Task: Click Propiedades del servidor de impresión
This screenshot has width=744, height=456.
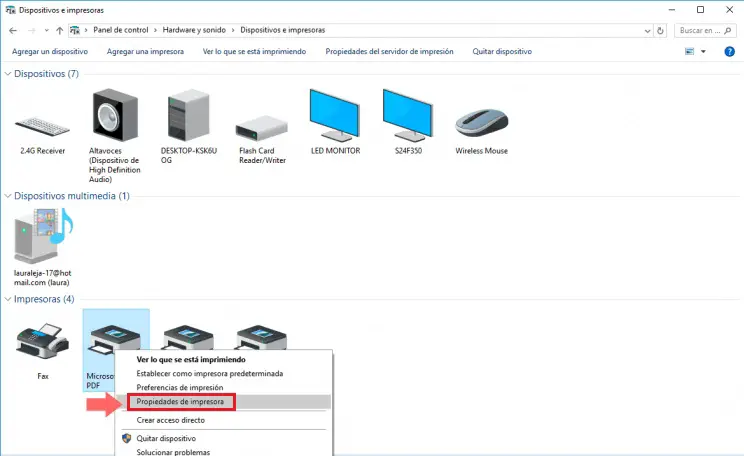Action: (390, 51)
